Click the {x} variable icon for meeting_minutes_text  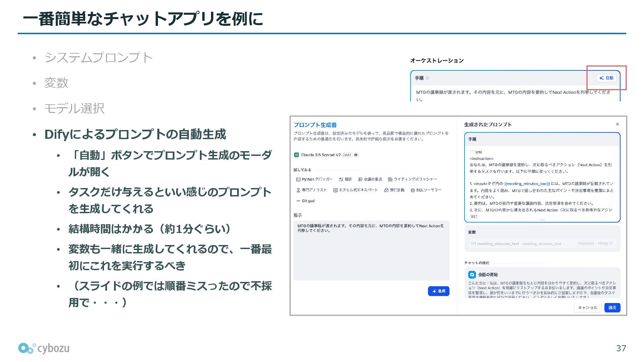474,243
